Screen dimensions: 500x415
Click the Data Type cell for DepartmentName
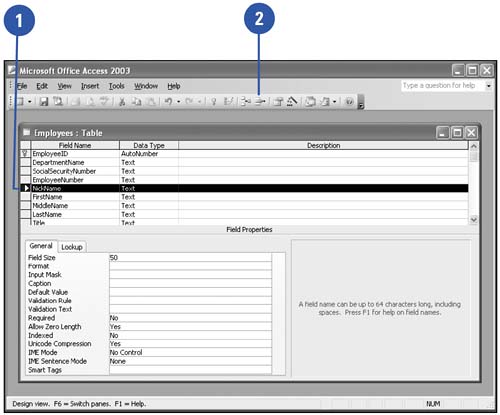[x=149, y=162]
